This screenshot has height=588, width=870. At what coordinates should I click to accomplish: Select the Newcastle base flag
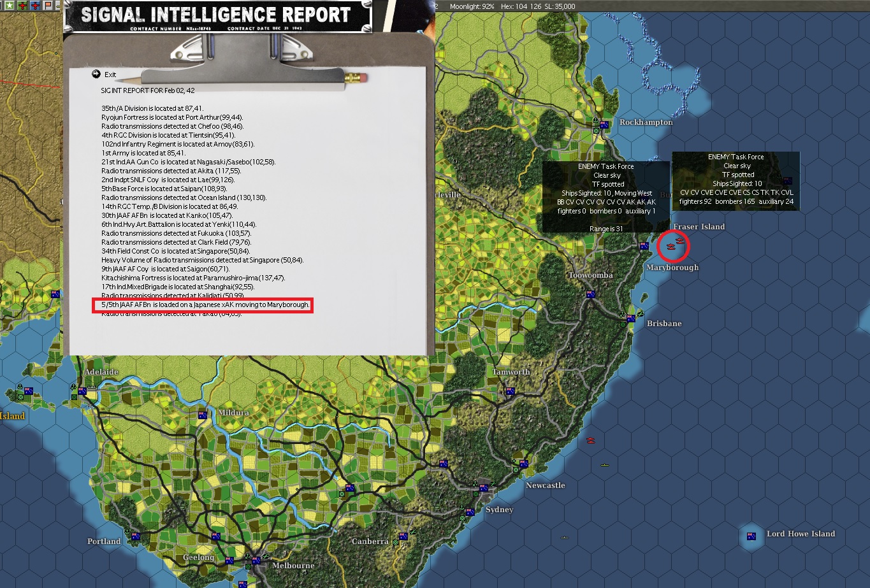click(x=525, y=464)
